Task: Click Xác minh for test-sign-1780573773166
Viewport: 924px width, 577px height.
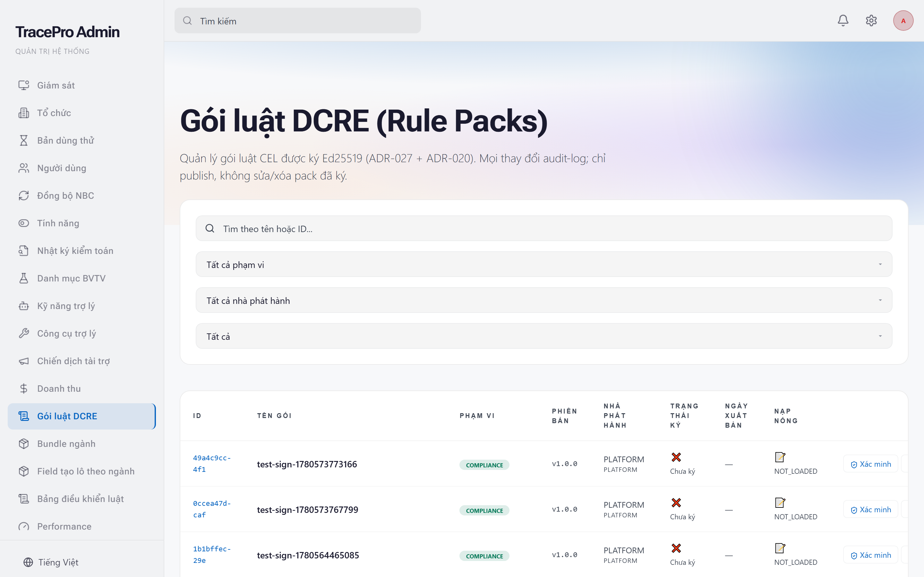Action: [x=870, y=464]
